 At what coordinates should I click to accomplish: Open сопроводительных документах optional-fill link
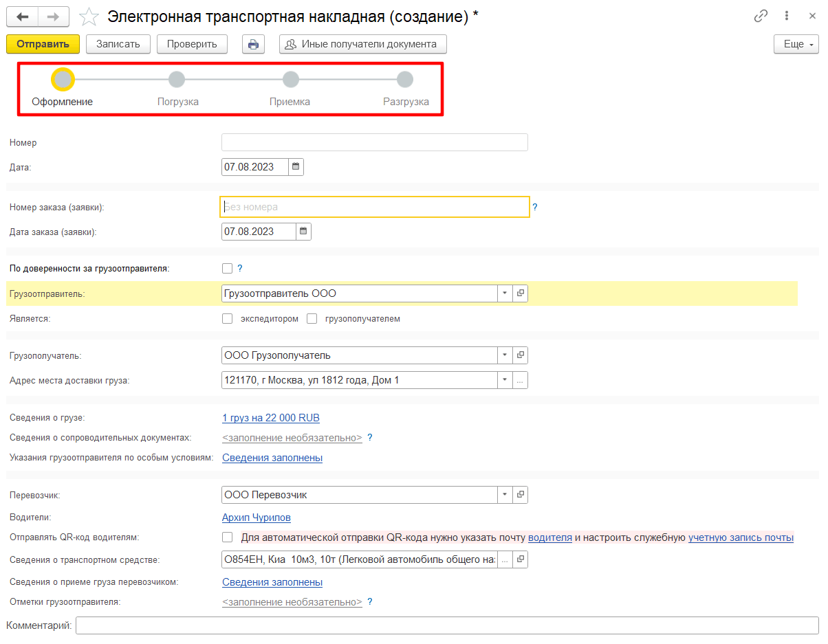pos(292,438)
